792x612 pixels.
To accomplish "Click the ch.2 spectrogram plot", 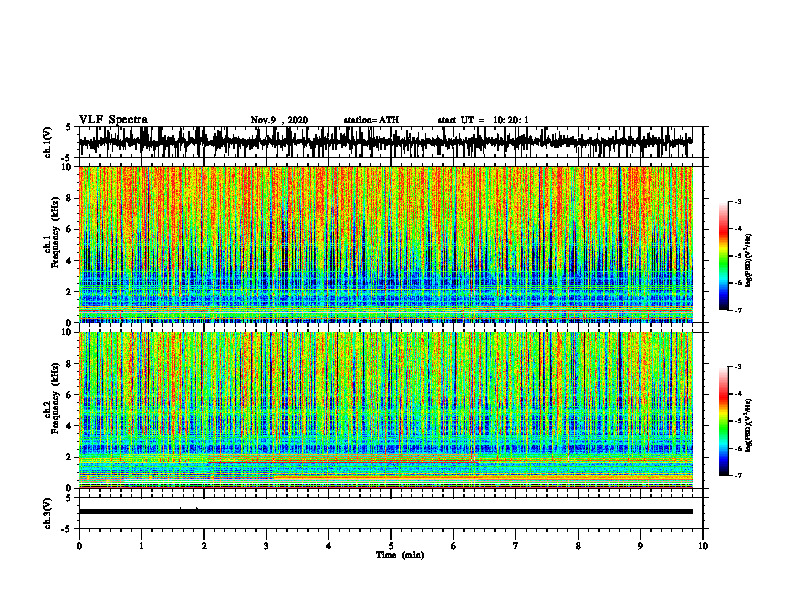I will (385, 410).
